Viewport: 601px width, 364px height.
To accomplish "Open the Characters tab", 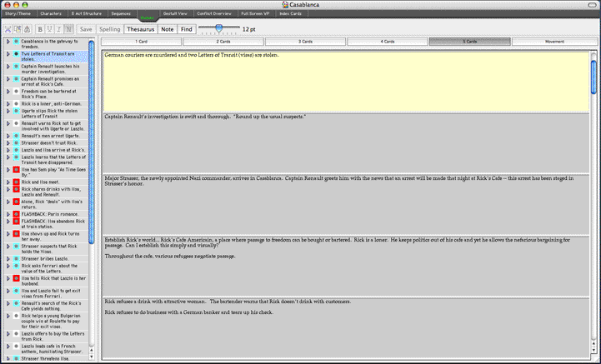I will tap(51, 14).
